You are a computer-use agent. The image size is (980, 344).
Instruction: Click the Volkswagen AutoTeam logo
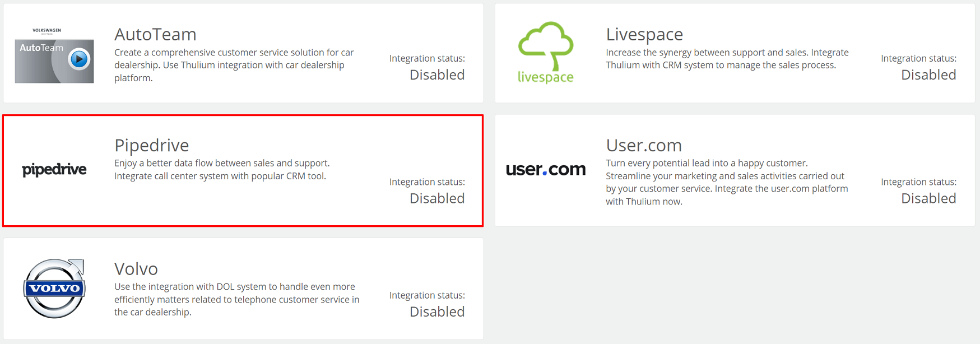click(x=54, y=54)
